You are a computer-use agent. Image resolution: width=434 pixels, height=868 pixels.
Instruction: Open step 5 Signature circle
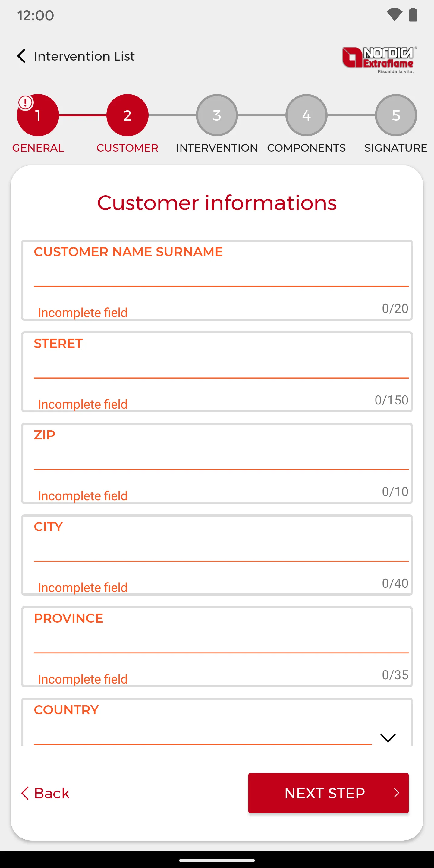click(396, 115)
